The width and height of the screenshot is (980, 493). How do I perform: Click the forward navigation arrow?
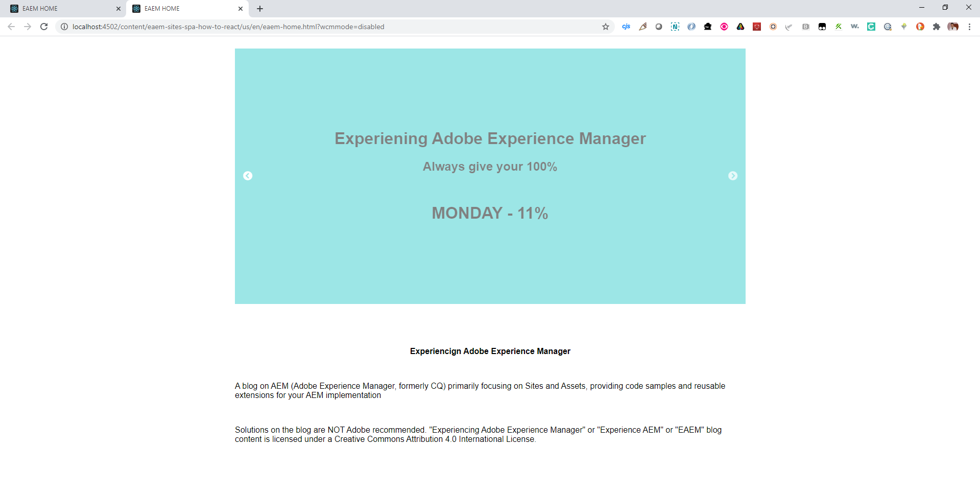tap(28, 27)
